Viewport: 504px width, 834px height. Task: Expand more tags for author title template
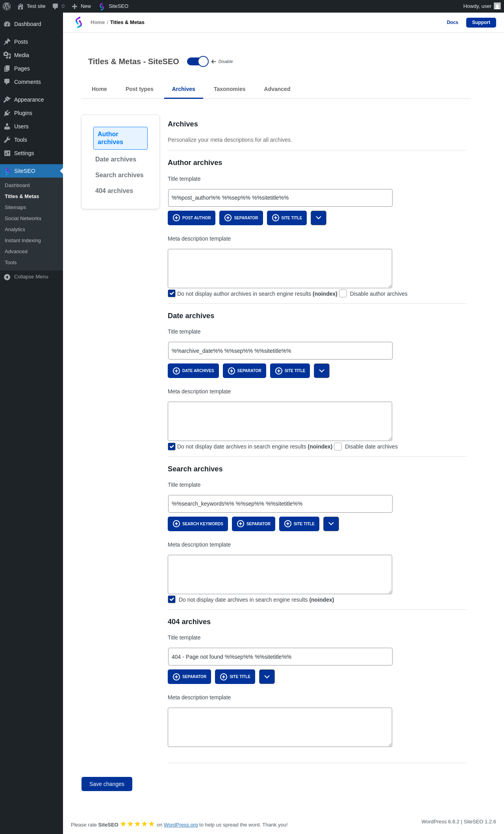coord(319,218)
